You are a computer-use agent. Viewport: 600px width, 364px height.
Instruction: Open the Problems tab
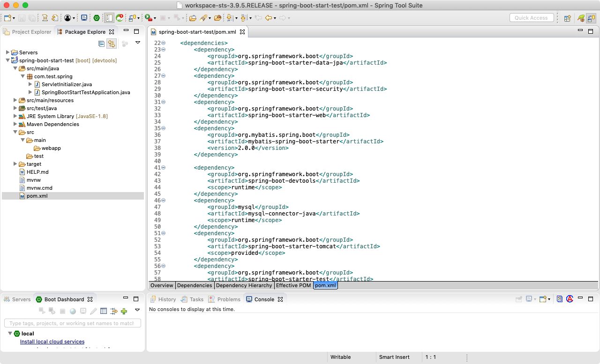point(228,299)
